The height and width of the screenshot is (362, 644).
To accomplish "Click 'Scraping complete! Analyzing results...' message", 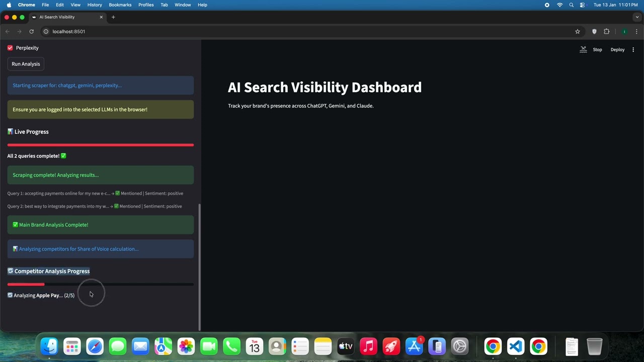I will [101, 175].
